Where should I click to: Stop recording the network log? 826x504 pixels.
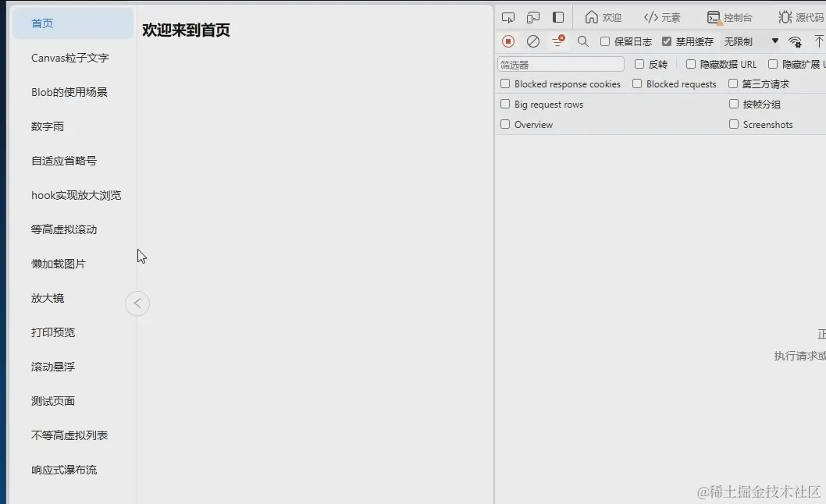pos(507,41)
